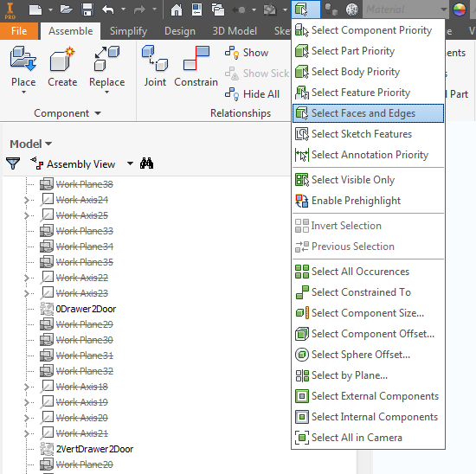Click the Replace component button
This screenshot has height=474, width=476.
click(x=106, y=69)
